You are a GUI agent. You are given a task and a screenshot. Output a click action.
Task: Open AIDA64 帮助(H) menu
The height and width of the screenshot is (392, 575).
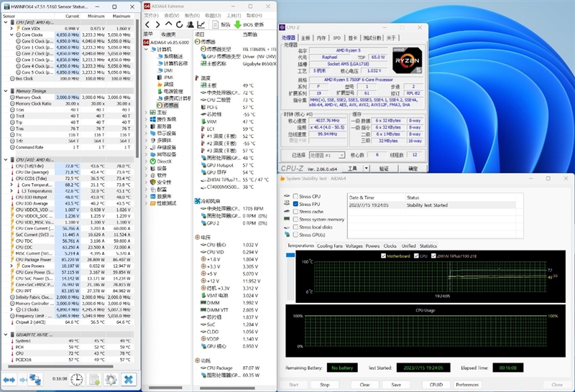coord(254,15)
